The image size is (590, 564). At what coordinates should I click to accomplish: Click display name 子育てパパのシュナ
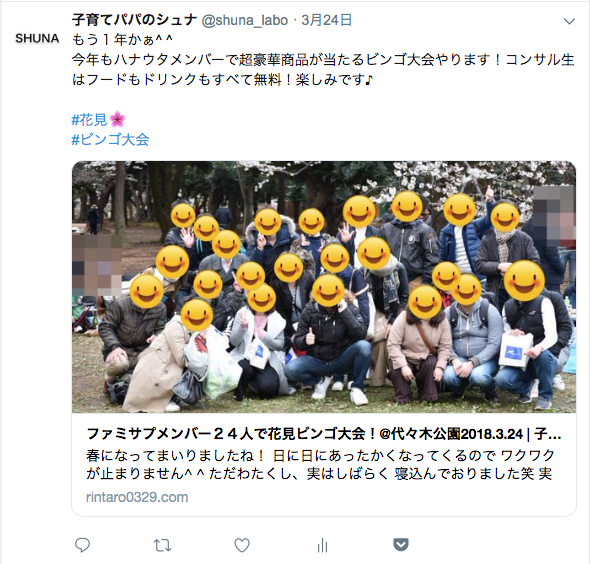134,20
